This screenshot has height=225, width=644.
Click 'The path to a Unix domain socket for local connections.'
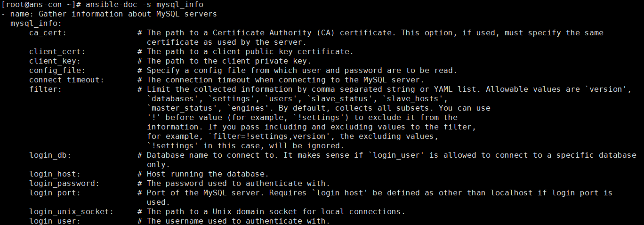[x=276, y=212]
